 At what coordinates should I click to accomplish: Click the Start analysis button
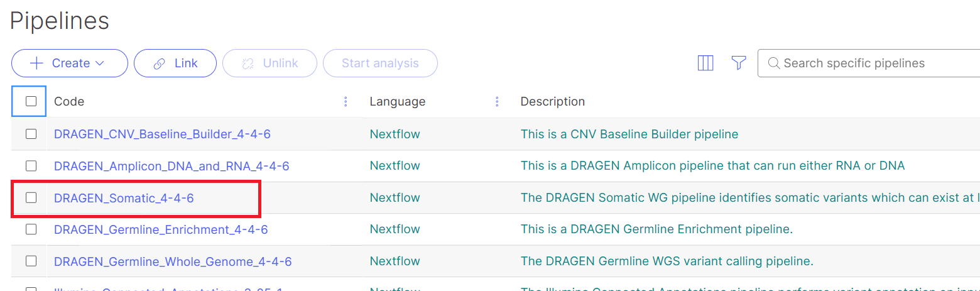tap(380, 63)
